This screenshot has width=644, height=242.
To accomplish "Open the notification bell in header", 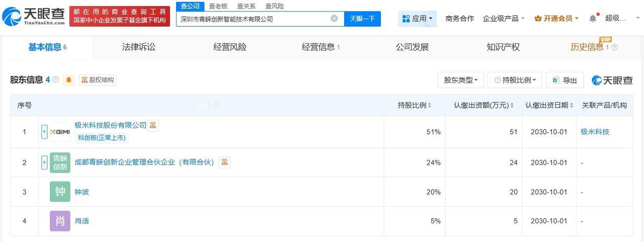I will tap(593, 19).
